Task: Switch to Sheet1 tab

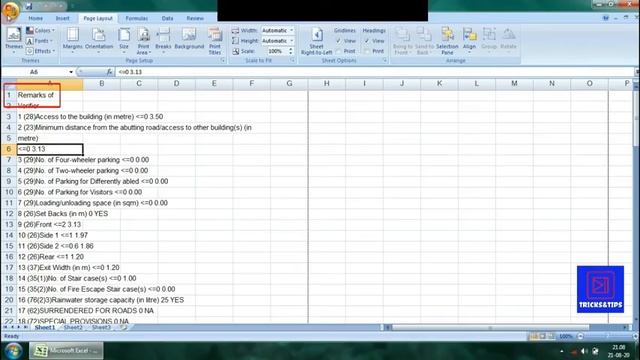Action: pos(44,327)
